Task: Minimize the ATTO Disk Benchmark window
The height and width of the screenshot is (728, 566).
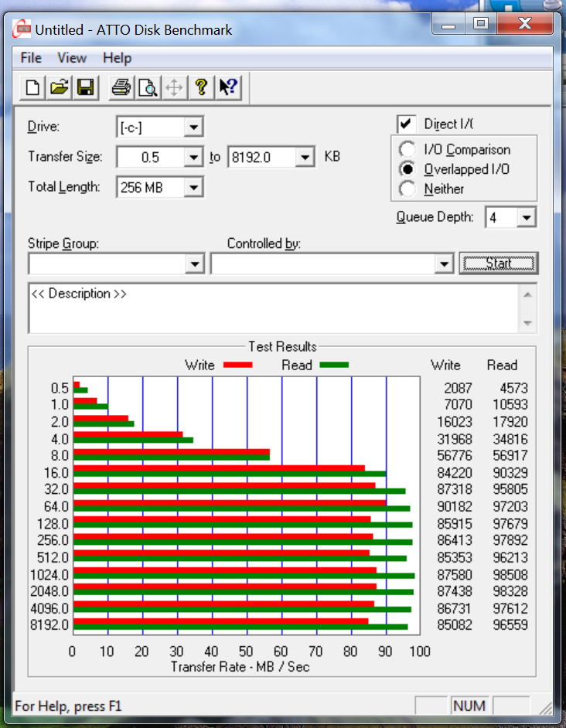Action: pyautogui.click(x=448, y=23)
